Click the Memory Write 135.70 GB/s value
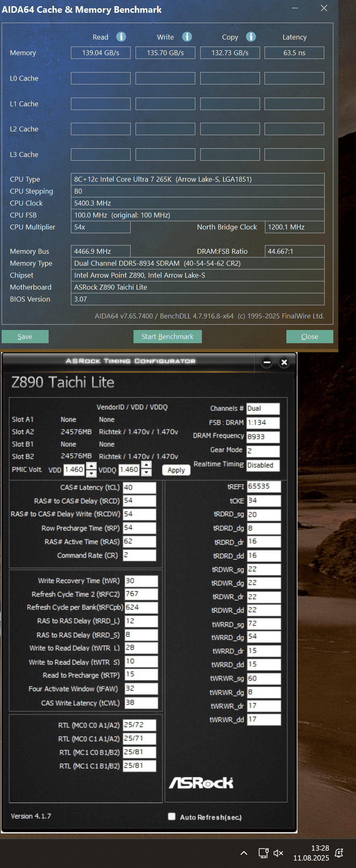356x868 pixels. [x=165, y=53]
